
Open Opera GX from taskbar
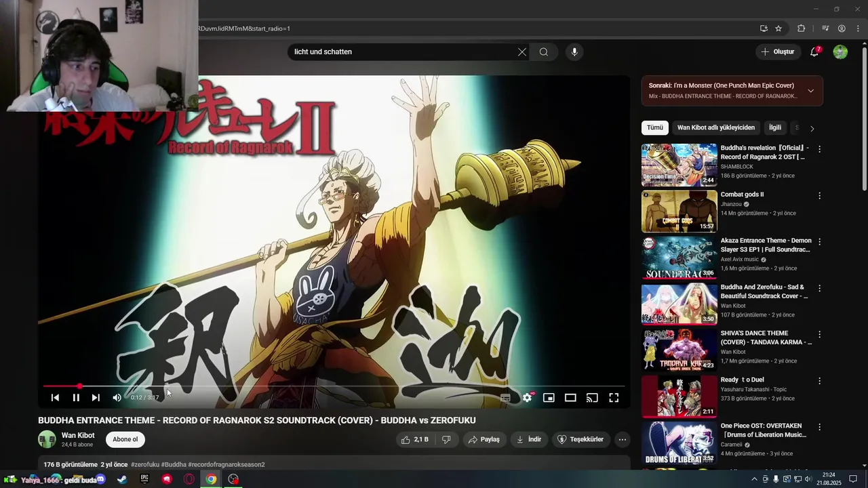pyautogui.click(x=189, y=479)
